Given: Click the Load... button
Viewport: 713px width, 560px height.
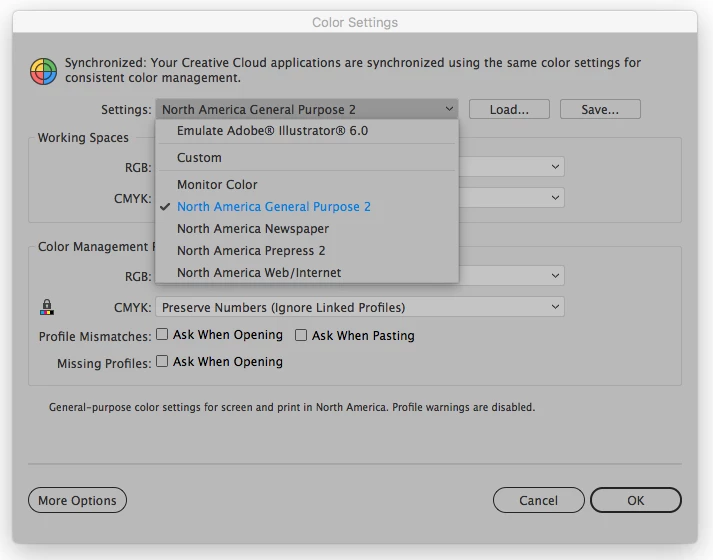Looking at the screenshot, I should coord(509,109).
